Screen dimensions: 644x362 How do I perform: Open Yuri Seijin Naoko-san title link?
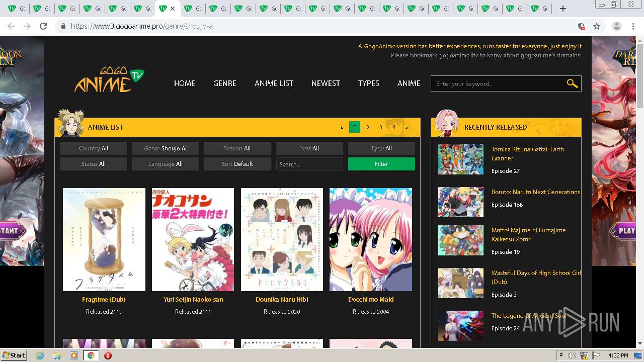tap(193, 299)
